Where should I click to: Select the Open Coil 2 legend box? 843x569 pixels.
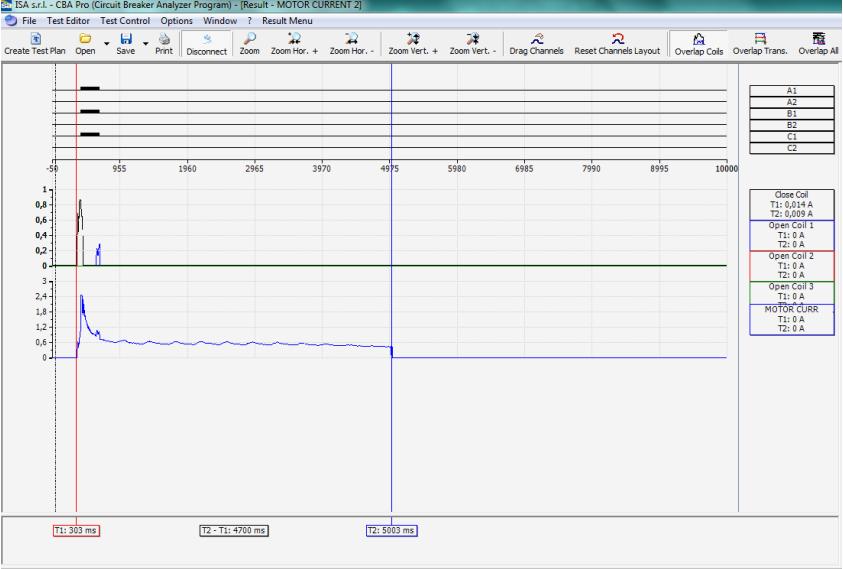791,266
